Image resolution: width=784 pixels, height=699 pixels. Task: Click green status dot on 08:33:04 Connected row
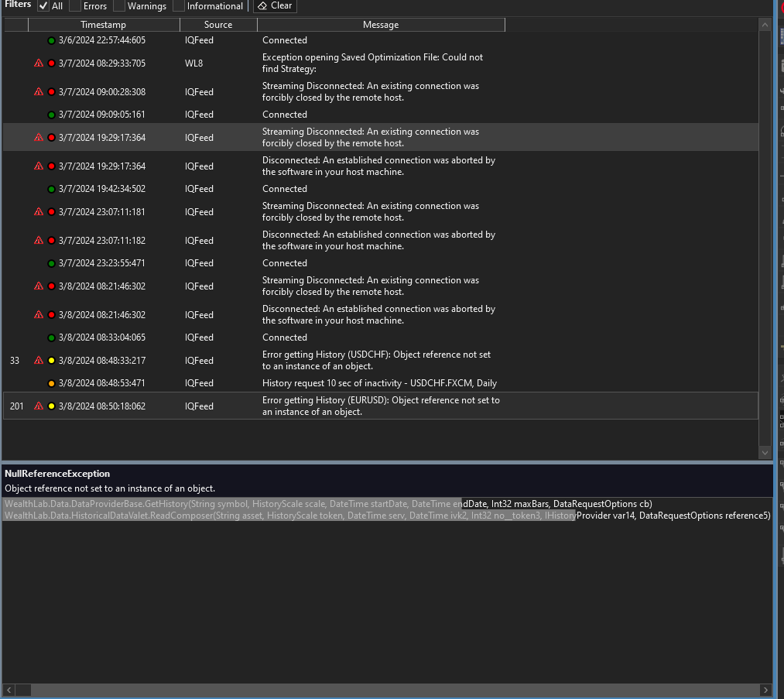tap(51, 338)
